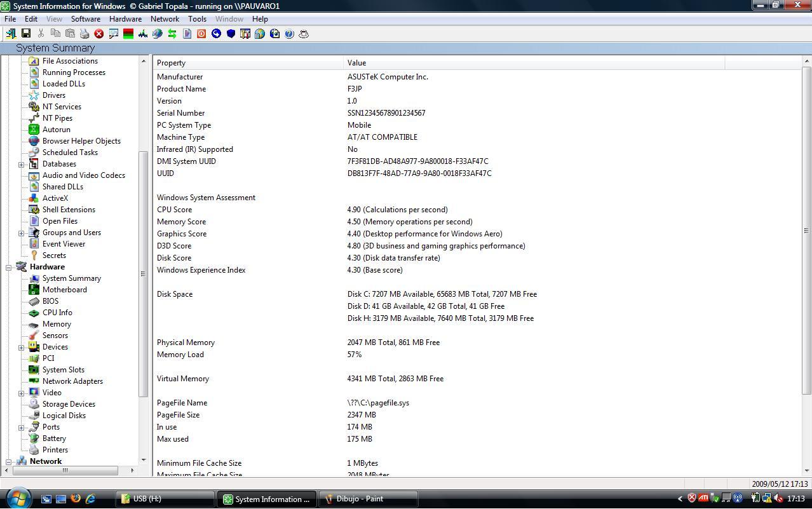Expand the Ports tree node
The image size is (812, 509).
tap(21, 427)
